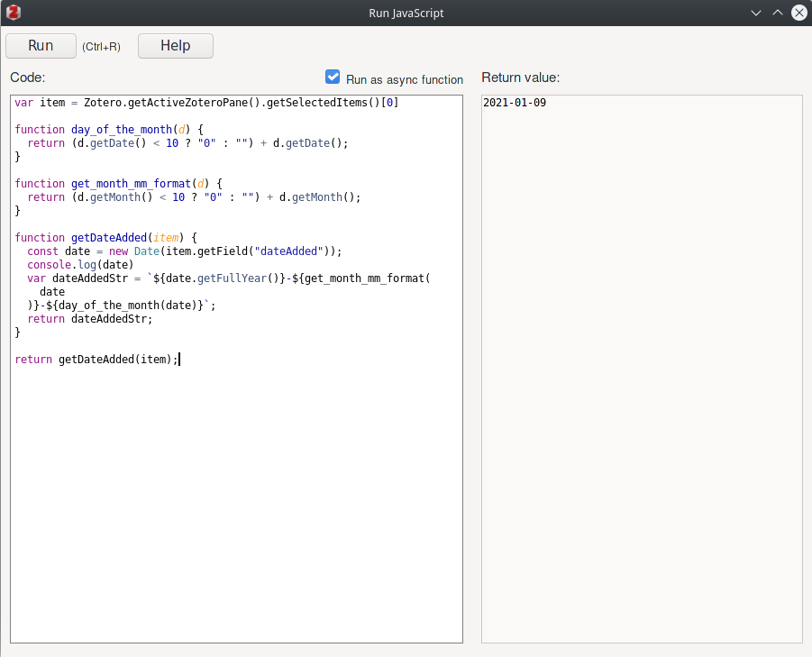This screenshot has height=657, width=812.
Task: Click the line with d.getMonth() comparison
Action: coord(194,197)
